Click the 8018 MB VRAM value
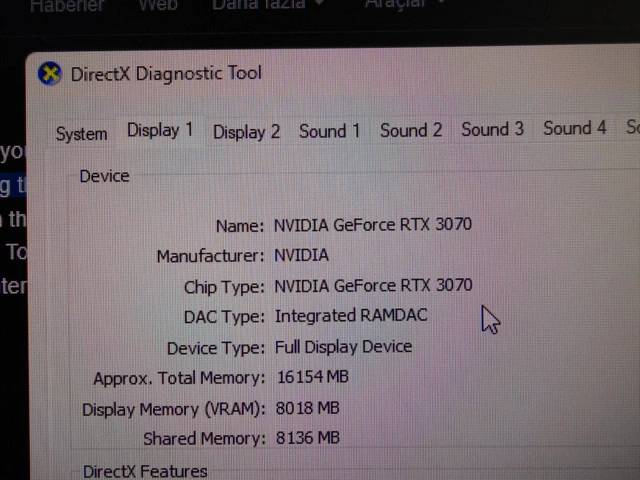Viewport: 640px width, 480px height. click(307, 408)
